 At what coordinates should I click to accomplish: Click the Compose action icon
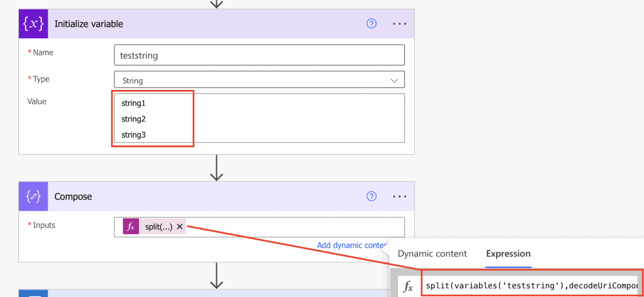pos(33,196)
